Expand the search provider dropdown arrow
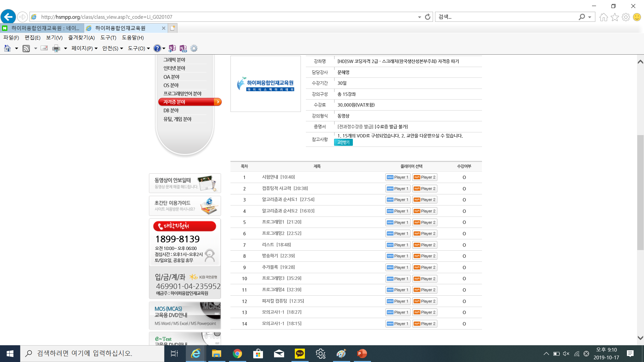 tap(590, 17)
